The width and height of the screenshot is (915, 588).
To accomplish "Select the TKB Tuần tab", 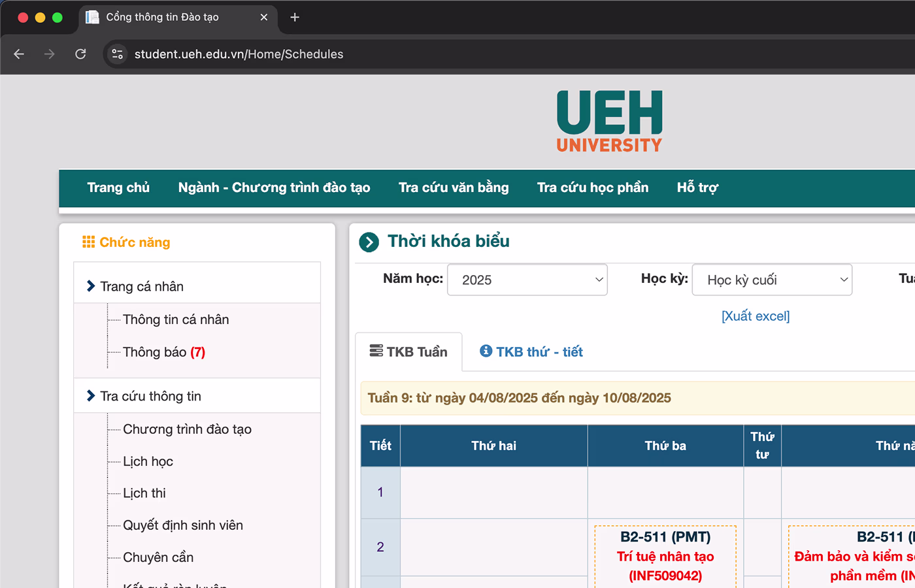I will [409, 352].
